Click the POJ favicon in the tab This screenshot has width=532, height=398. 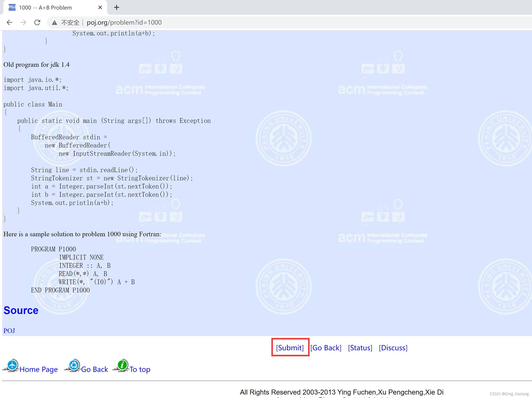(x=12, y=7)
